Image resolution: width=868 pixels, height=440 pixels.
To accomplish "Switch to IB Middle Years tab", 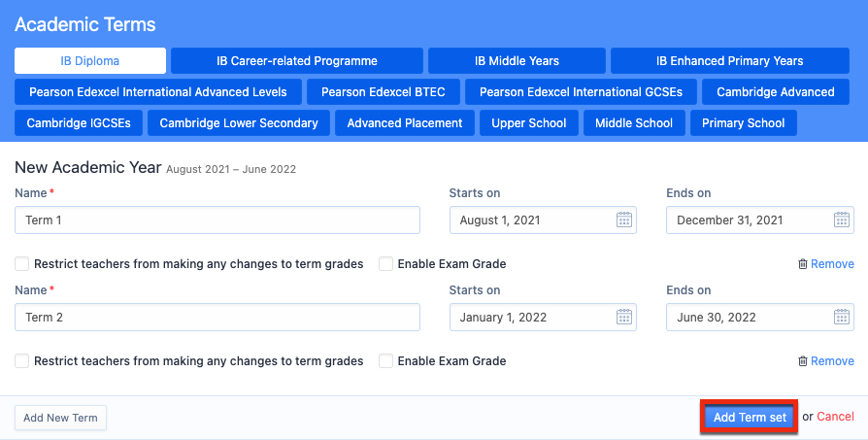I will (x=517, y=61).
